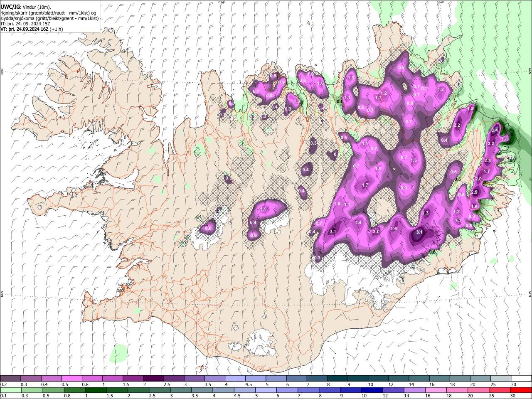
Task: Select the red lower legend swatch after 30
Action: point(521,390)
